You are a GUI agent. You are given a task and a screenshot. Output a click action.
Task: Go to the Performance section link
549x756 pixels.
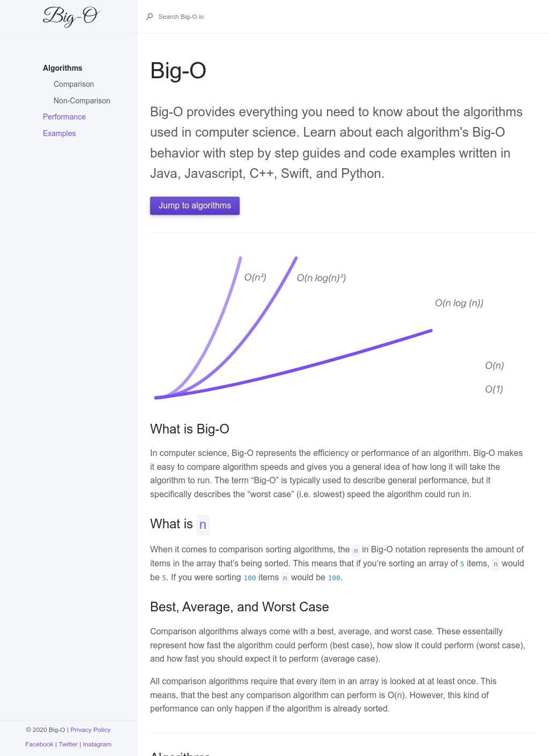pos(64,117)
